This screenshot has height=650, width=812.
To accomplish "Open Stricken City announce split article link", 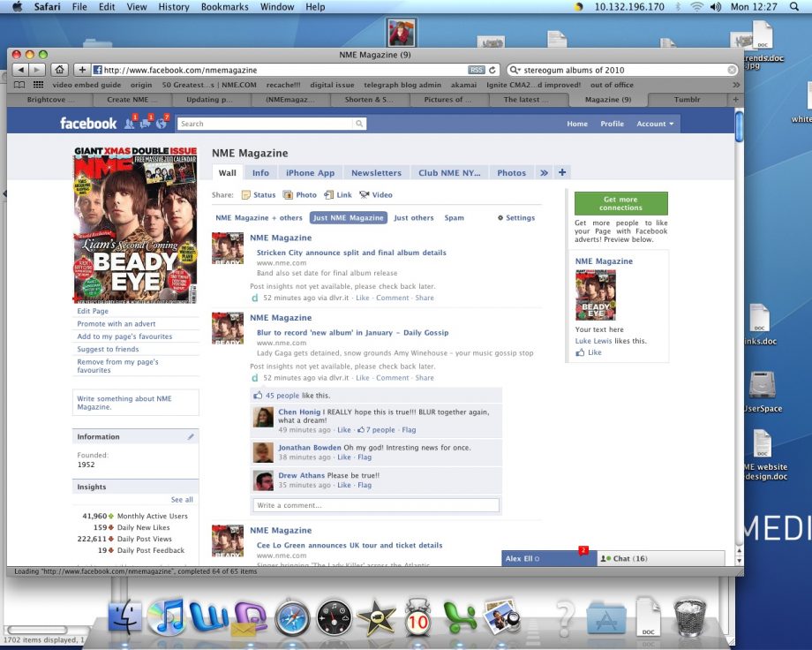I will click(351, 253).
